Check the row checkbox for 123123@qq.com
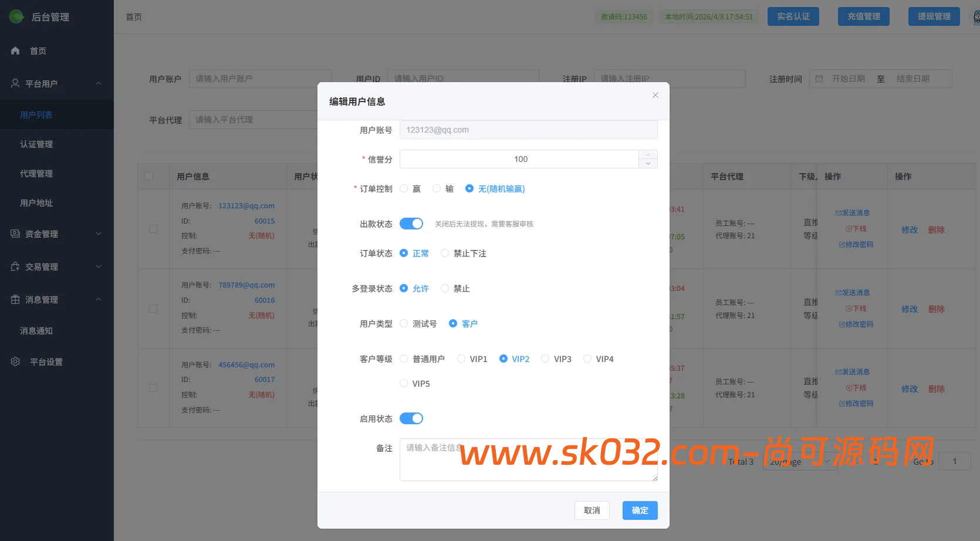 (x=153, y=229)
